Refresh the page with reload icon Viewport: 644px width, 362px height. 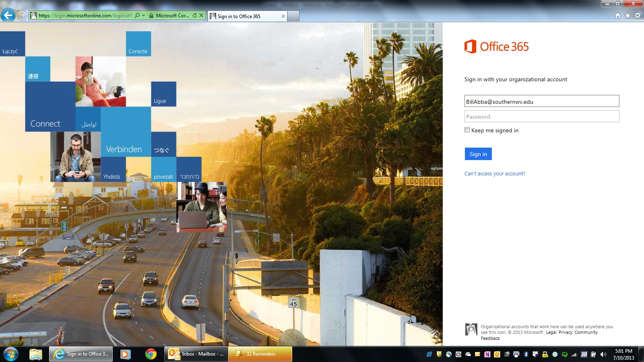click(x=195, y=16)
